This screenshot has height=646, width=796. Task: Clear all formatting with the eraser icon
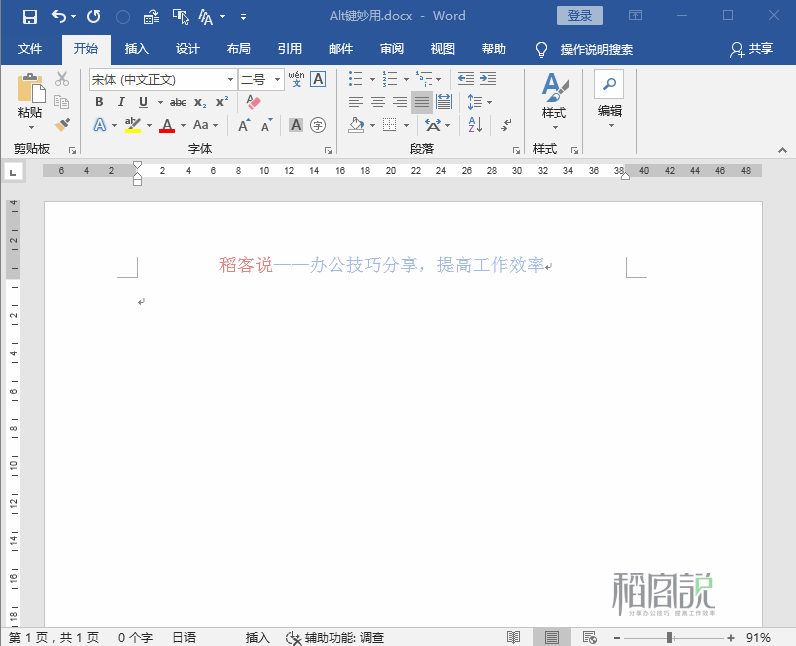[x=253, y=102]
